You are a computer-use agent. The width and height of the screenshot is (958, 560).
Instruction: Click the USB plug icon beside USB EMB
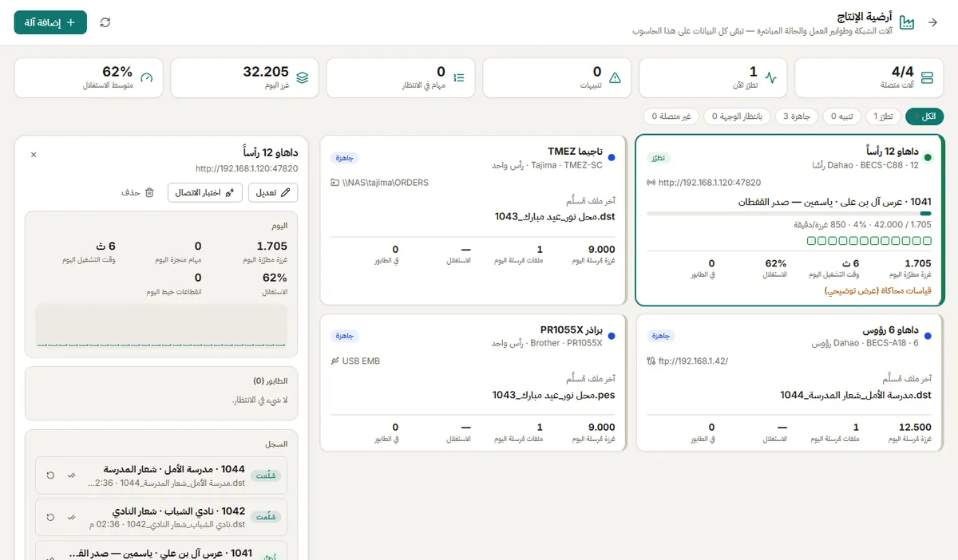click(335, 361)
